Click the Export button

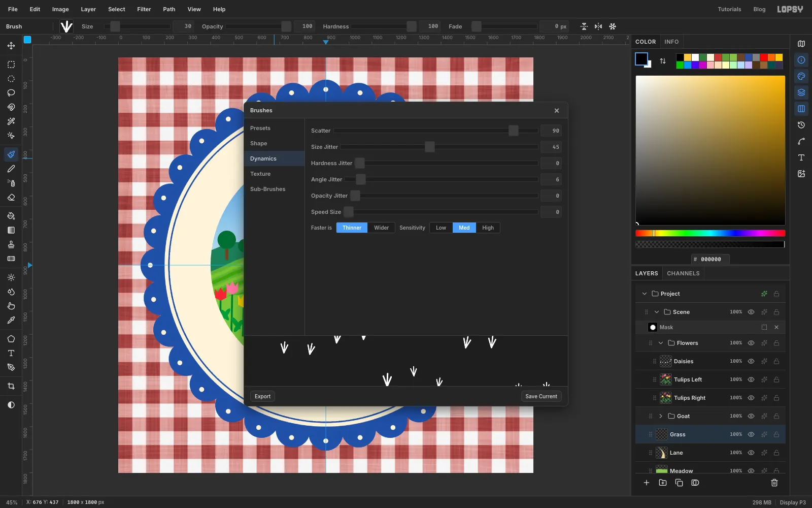tap(262, 396)
